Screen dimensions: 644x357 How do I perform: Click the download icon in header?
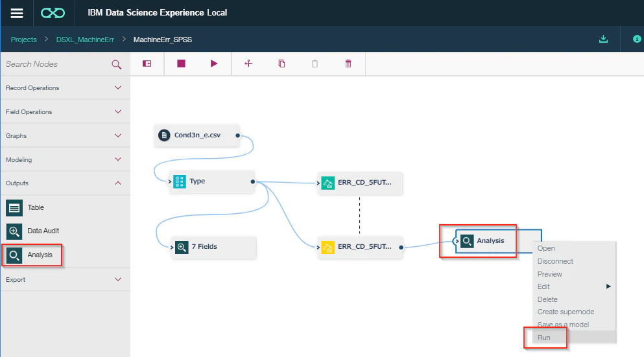pyautogui.click(x=603, y=39)
